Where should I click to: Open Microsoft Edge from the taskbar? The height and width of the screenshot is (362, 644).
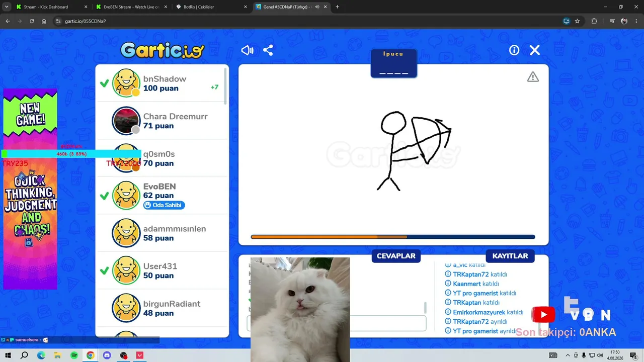pos(41,355)
